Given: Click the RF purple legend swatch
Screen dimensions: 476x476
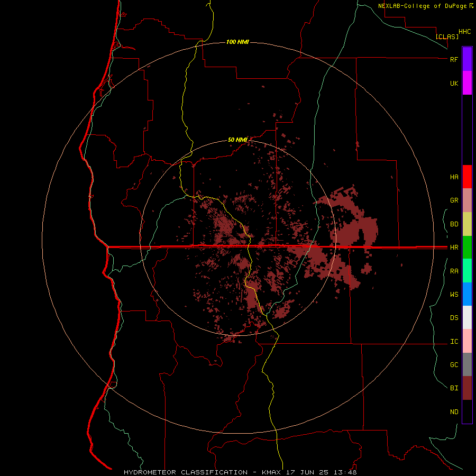Looking at the screenshot, I should 467,59.
